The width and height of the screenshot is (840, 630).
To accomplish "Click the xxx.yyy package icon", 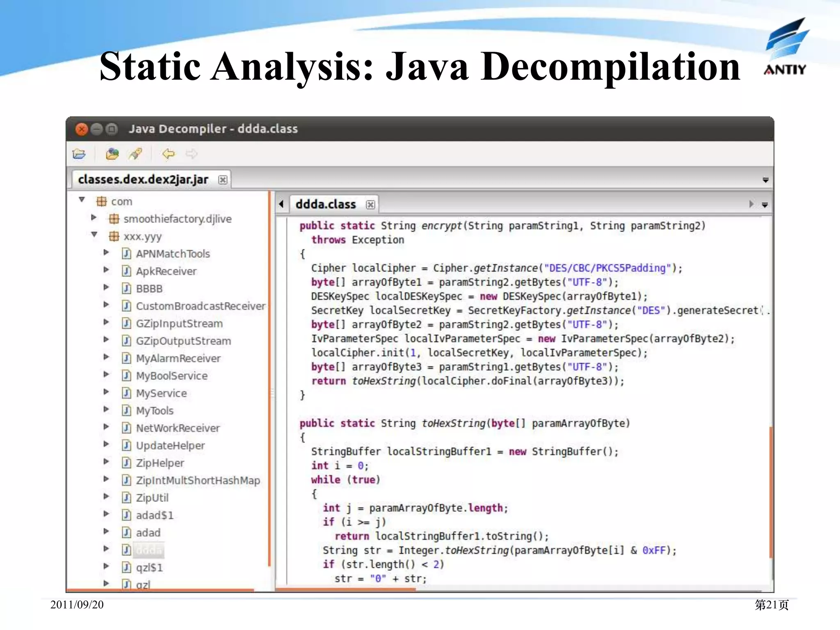I will pyautogui.click(x=114, y=236).
